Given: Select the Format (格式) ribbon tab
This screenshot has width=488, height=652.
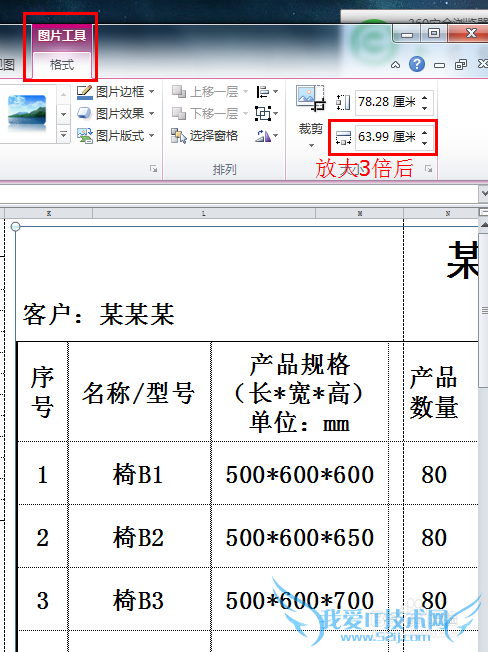Looking at the screenshot, I should pos(62,65).
